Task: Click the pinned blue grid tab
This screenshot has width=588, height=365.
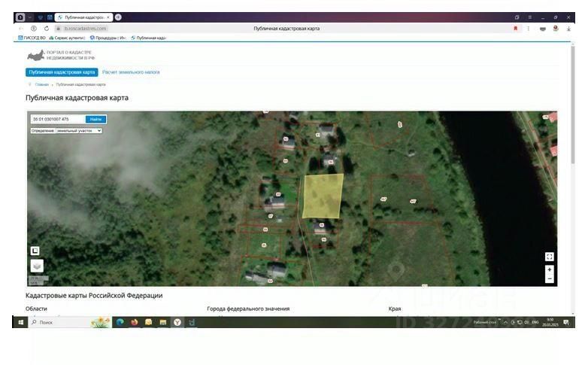Action: (50, 17)
